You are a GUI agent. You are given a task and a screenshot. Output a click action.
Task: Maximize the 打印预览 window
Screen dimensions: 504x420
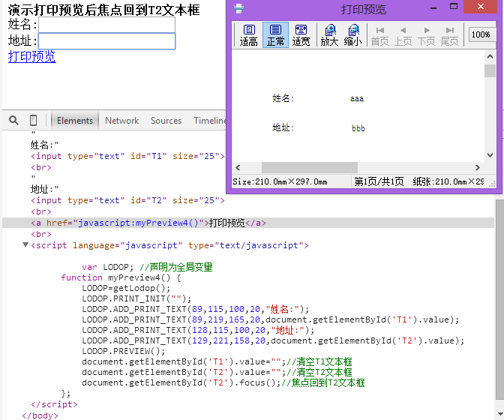coord(454,7)
